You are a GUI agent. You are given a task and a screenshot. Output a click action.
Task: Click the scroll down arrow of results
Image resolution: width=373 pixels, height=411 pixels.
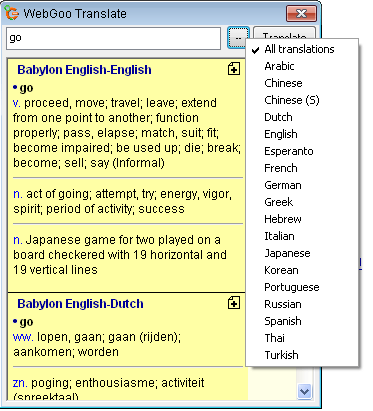click(x=304, y=391)
